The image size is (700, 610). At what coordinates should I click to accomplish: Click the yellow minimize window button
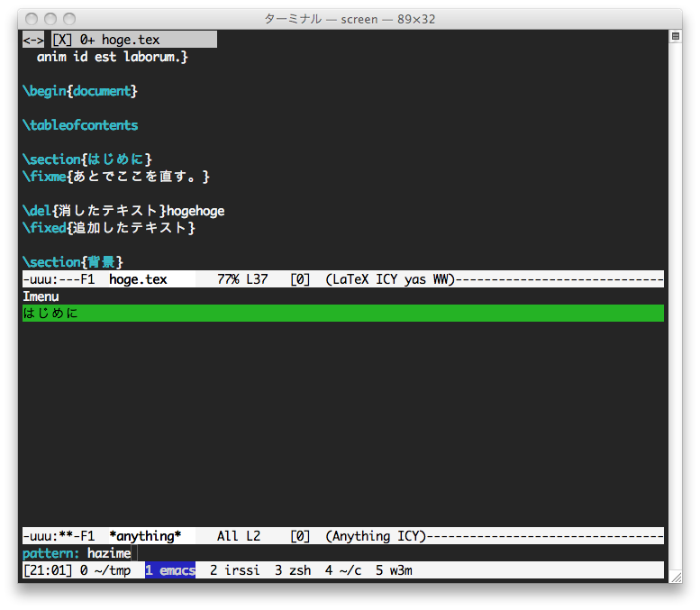click(x=50, y=19)
